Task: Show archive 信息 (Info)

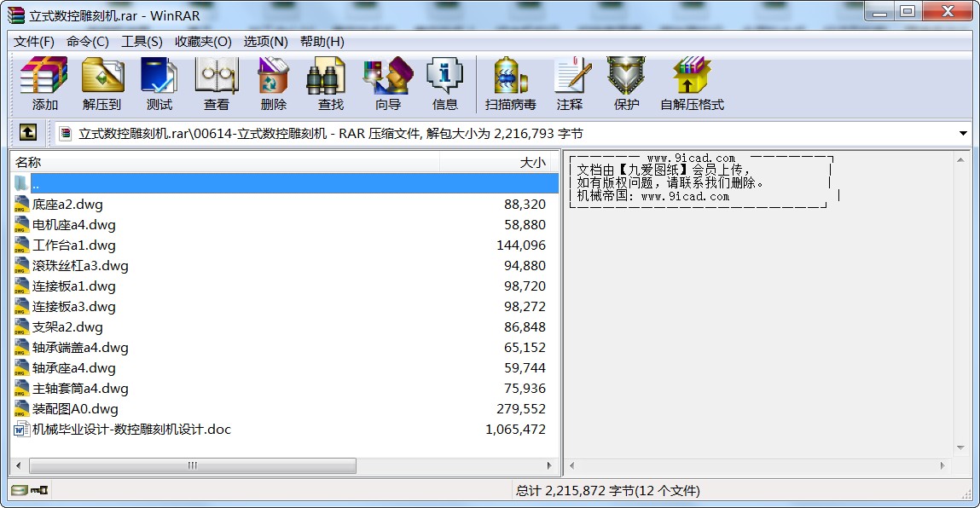Action: (445, 84)
